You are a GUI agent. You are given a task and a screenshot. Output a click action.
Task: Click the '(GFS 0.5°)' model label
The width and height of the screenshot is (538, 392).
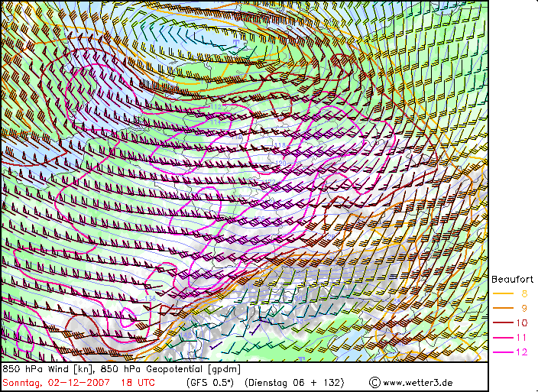(x=210, y=382)
